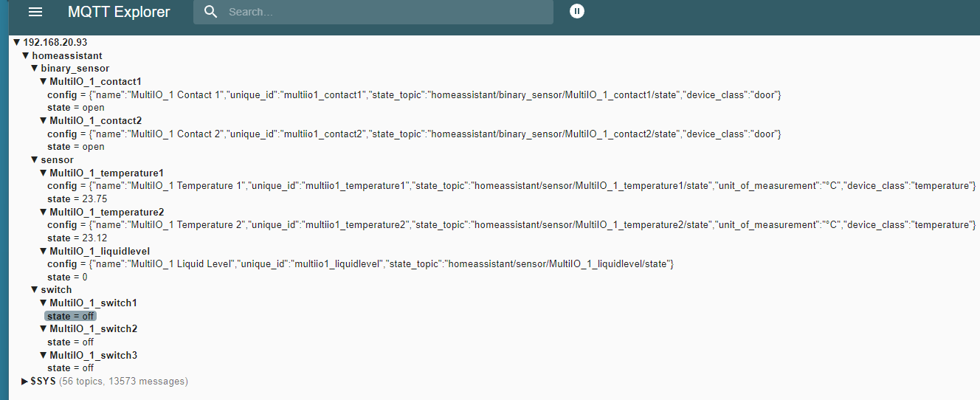Select config row of MultiIO_1 Temperature 2
This screenshot has height=400, width=980.
pyautogui.click(x=511, y=224)
